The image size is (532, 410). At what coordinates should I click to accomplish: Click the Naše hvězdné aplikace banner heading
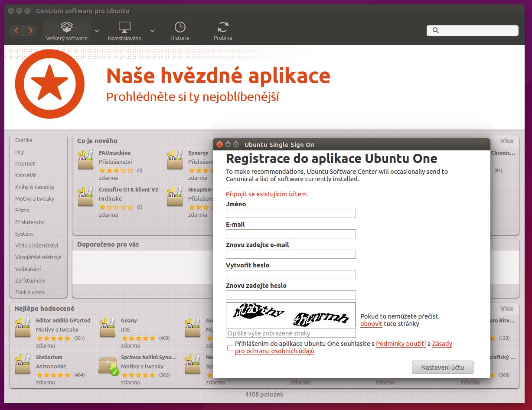(x=218, y=75)
